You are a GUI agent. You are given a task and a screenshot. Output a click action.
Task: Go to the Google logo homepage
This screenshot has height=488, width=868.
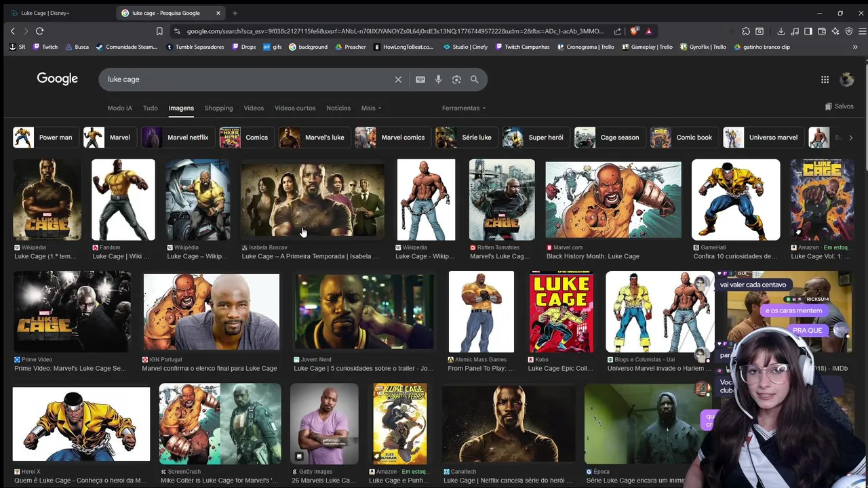click(58, 79)
